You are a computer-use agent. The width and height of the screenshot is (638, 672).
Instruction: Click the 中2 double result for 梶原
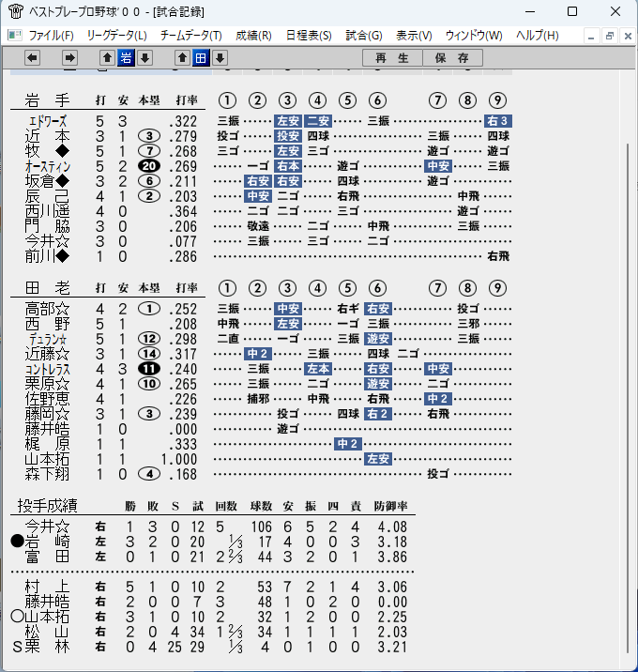pos(348,444)
